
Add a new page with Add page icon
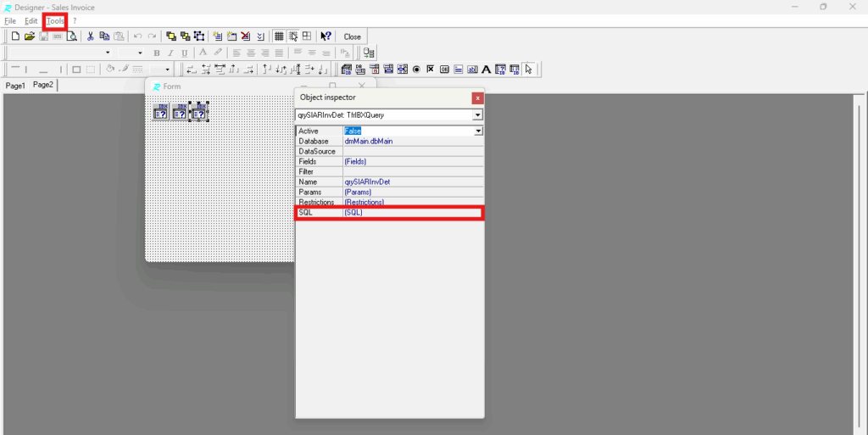218,36
